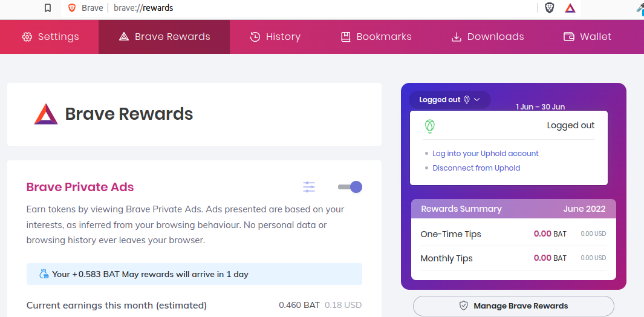The image size is (644, 317).
Task: Click the green Uphold logo in the wallet card
Action: point(429,126)
